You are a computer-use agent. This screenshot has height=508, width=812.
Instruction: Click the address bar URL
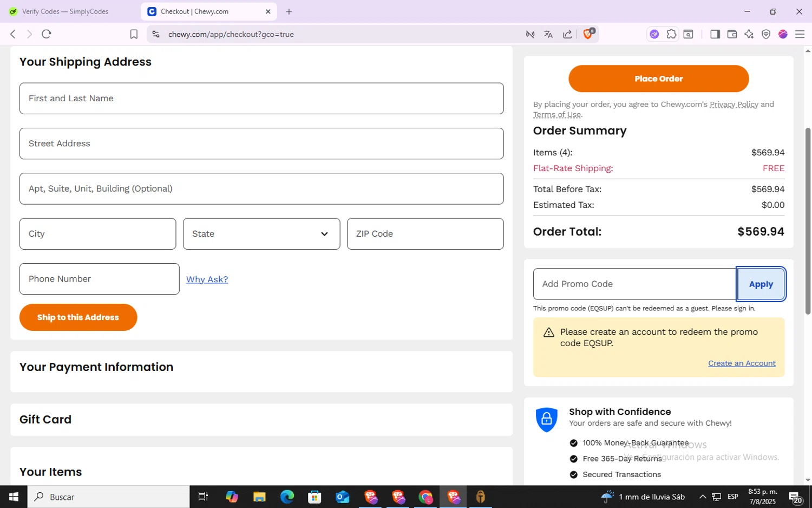pos(231,34)
